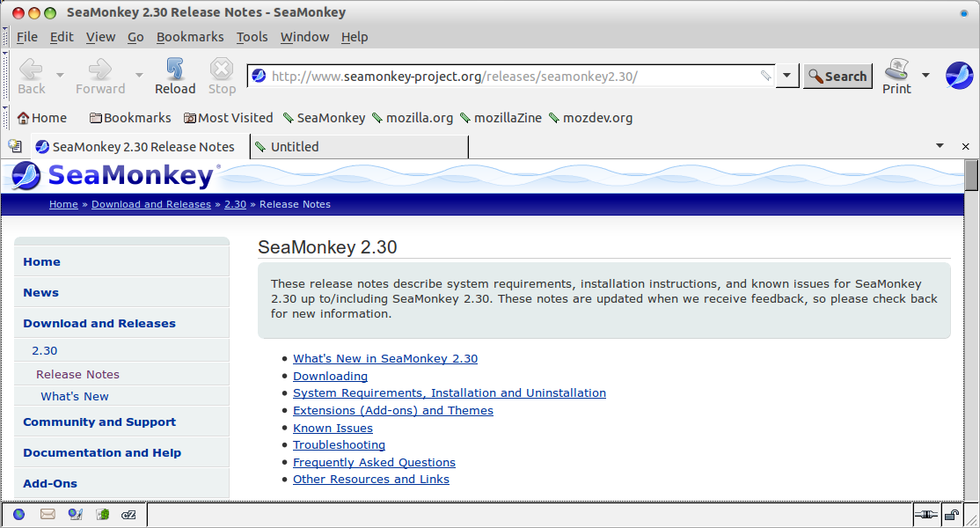Open the Print options dropdown arrow
This screenshot has height=528, width=980.
click(x=925, y=75)
